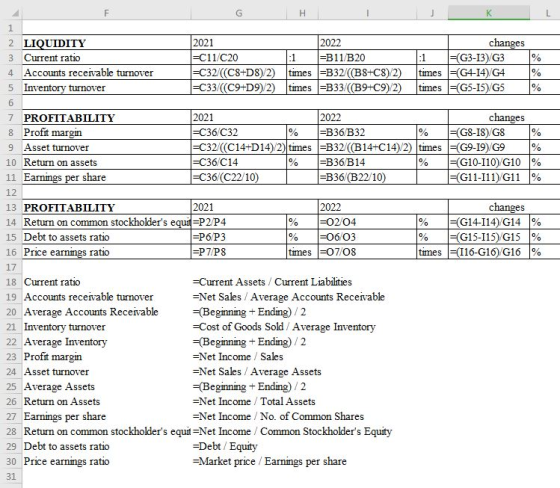
Task: Select the cell =C32/((C8+D8)/2)
Action: (x=239, y=73)
